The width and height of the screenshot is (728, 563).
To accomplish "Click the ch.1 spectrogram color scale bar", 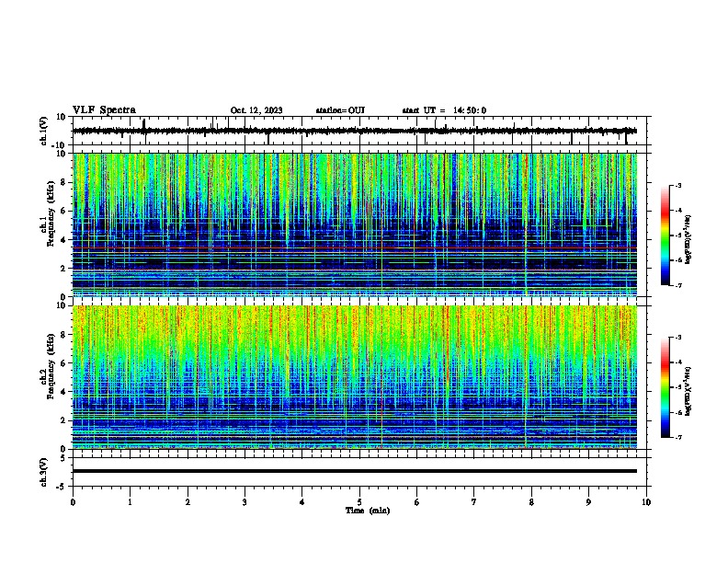I will [665, 236].
